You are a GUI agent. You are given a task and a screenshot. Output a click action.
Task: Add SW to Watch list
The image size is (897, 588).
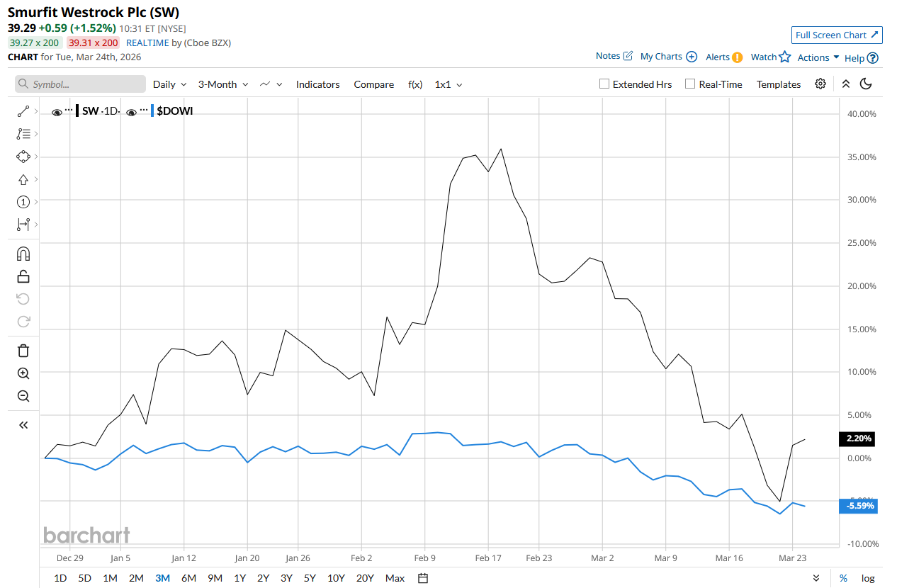point(770,57)
